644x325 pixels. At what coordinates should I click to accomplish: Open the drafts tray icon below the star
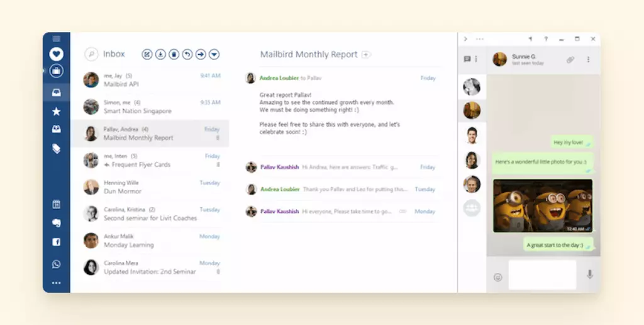[x=56, y=129]
